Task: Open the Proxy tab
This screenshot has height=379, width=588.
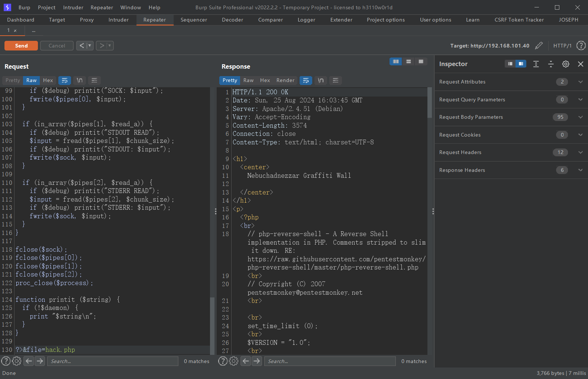Action: click(87, 20)
